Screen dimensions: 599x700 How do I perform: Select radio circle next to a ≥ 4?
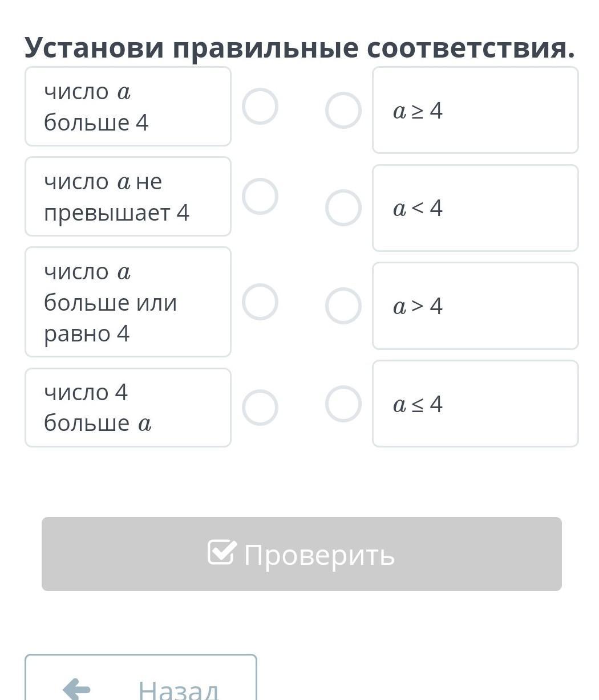[x=343, y=110]
